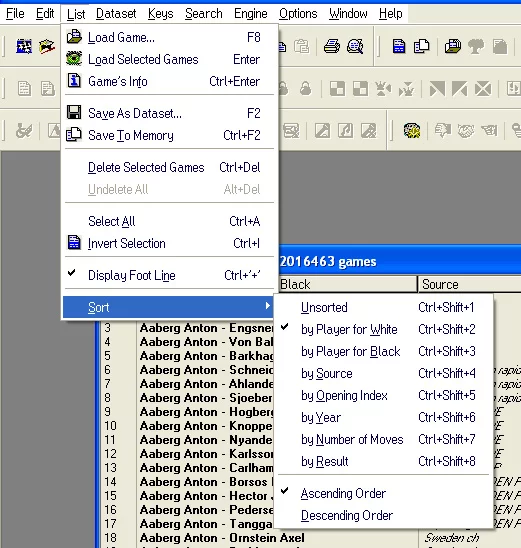Sort by Player for White

point(383,330)
